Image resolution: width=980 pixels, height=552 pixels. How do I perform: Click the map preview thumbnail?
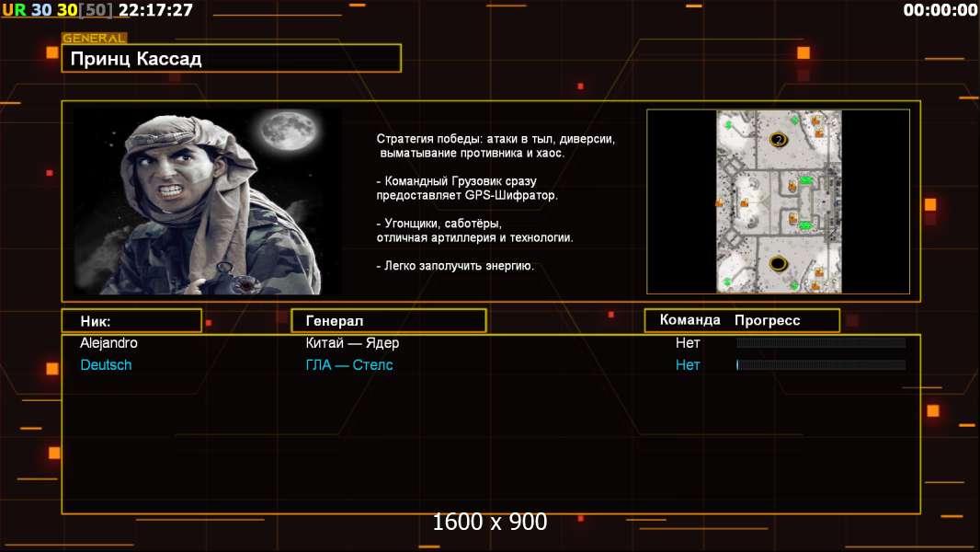coord(779,201)
